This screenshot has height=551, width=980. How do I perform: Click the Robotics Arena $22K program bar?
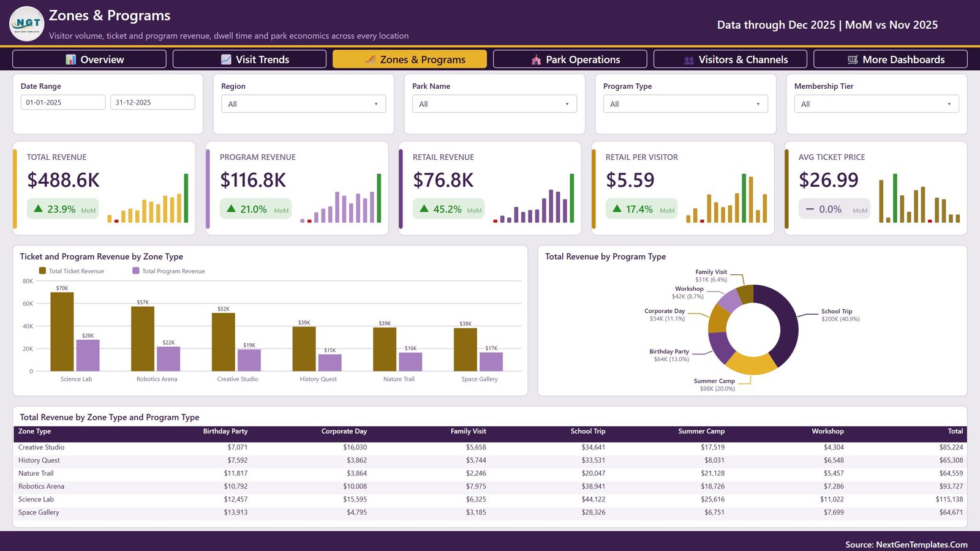pyautogui.click(x=168, y=359)
